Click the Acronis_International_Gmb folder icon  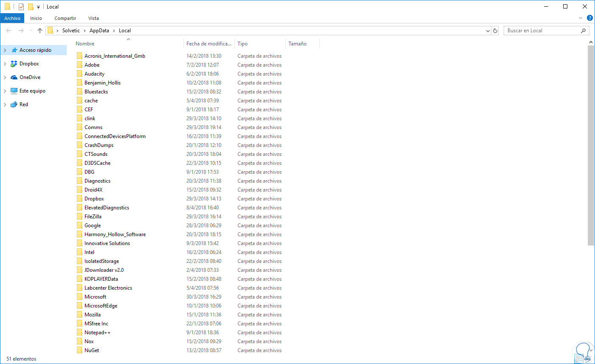(x=79, y=56)
